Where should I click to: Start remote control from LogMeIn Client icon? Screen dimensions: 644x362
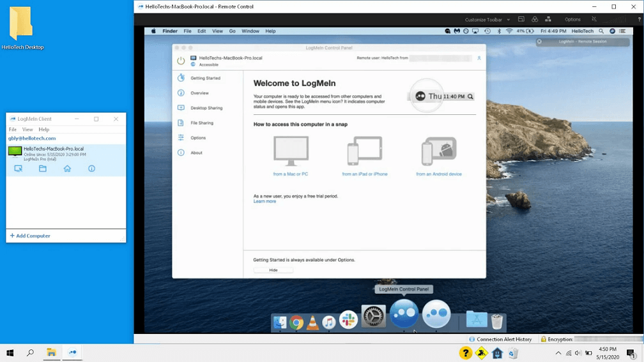tap(19, 169)
